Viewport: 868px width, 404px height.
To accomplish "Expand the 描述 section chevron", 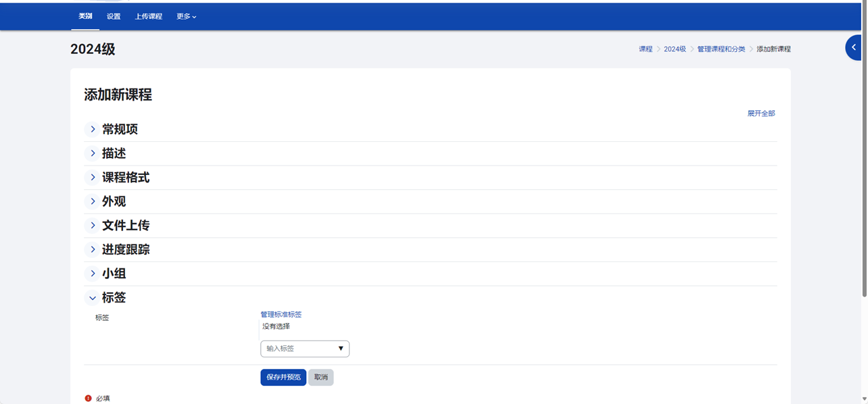I will (93, 153).
